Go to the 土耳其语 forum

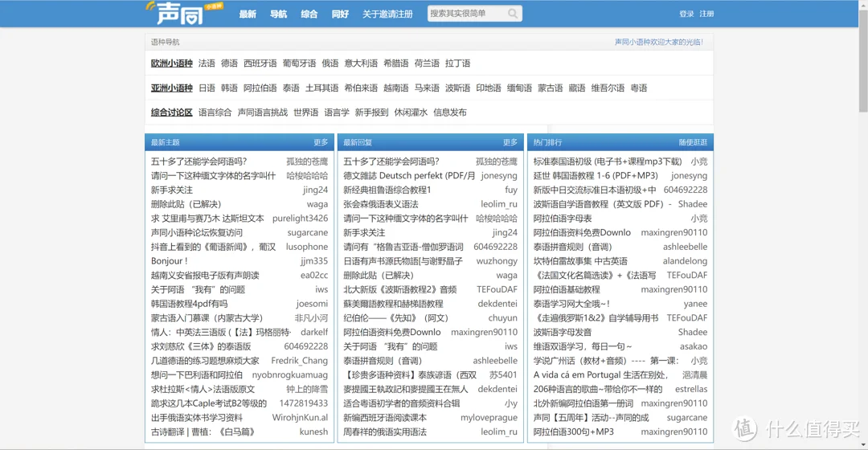point(321,88)
